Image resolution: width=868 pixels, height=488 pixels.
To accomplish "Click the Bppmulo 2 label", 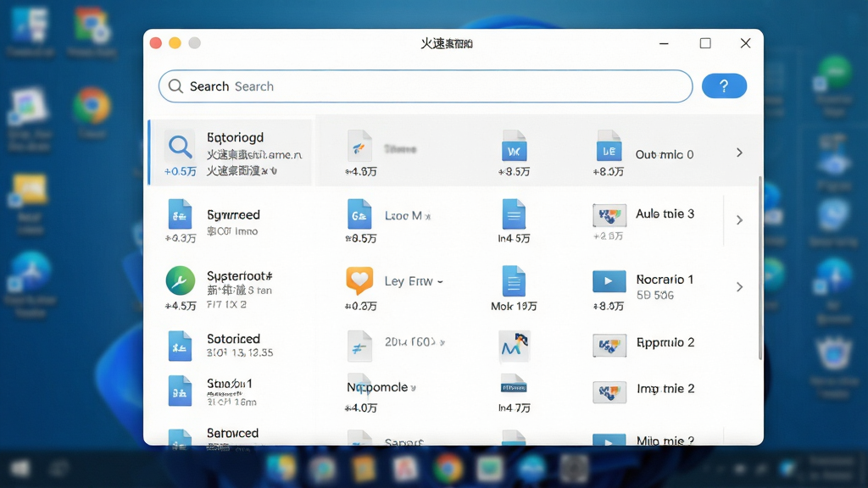I will tap(665, 342).
